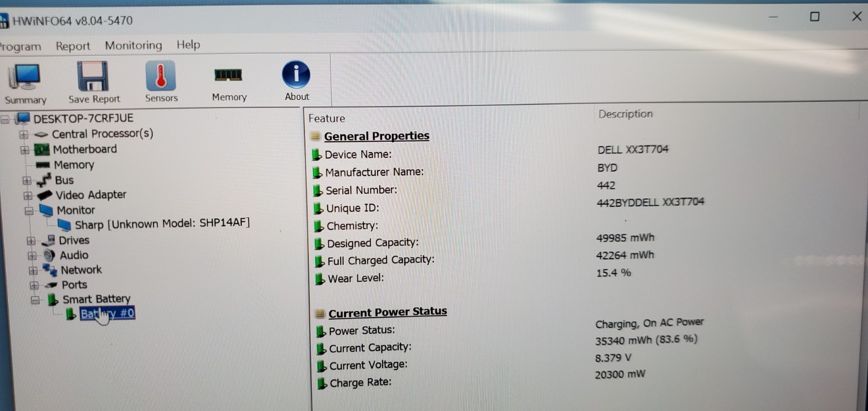Viewport: 868px width, 411px height.
Task: Select the Smart Battery tree label
Action: [97, 299]
